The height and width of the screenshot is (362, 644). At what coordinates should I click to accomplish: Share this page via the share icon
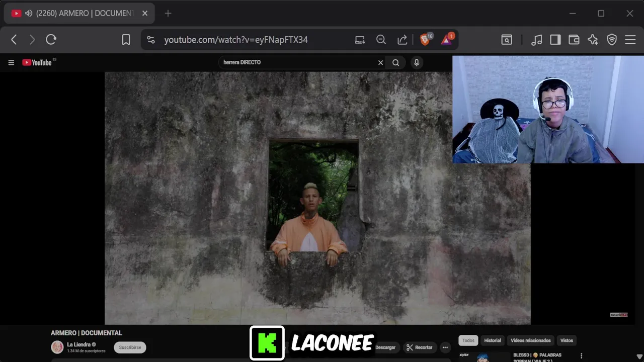pyautogui.click(x=403, y=40)
